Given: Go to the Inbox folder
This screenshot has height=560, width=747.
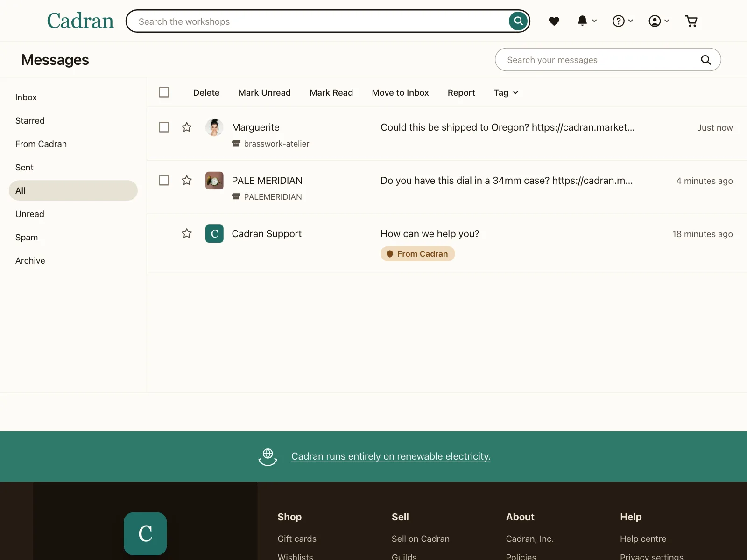Looking at the screenshot, I should [73, 98].
